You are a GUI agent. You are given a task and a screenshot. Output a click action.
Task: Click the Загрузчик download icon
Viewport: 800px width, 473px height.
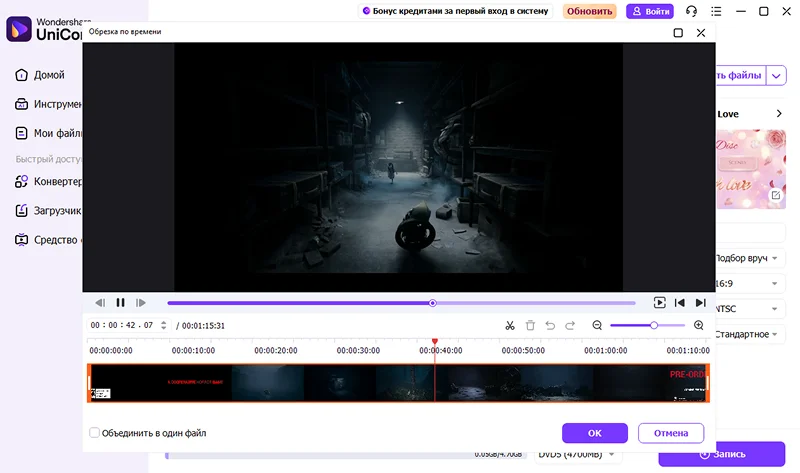21,210
